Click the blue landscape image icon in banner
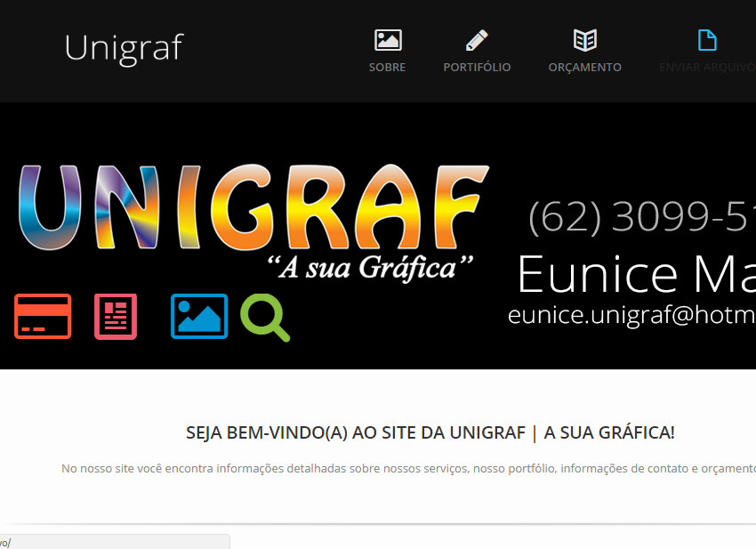The width and height of the screenshot is (756, 549). pyautogui.click(x=199, y=316)
